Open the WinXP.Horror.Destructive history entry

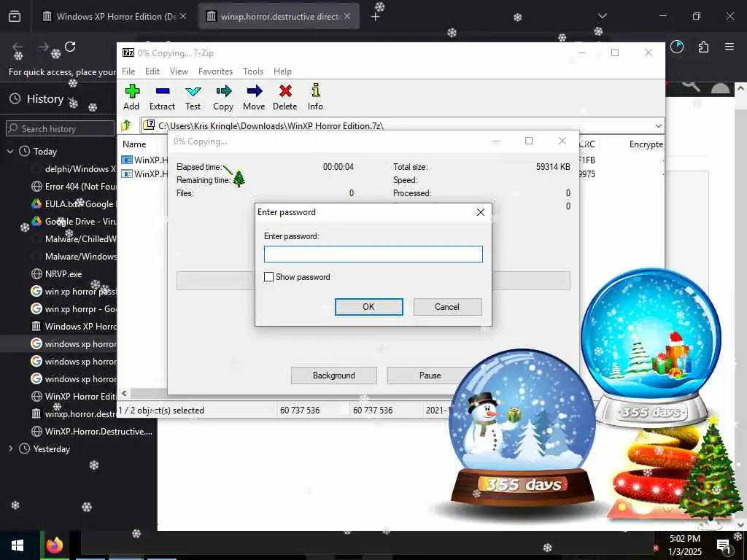click(91, 432)
